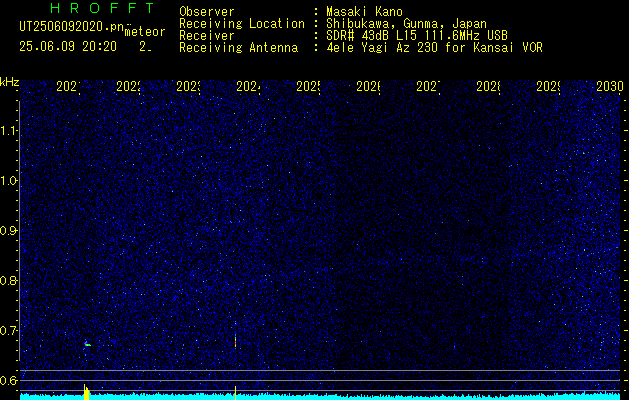Image resolution: width=629 pixels, height=400 pixels.
Task: Select the file name UT2506092020.pn
Action: [72, 27]
